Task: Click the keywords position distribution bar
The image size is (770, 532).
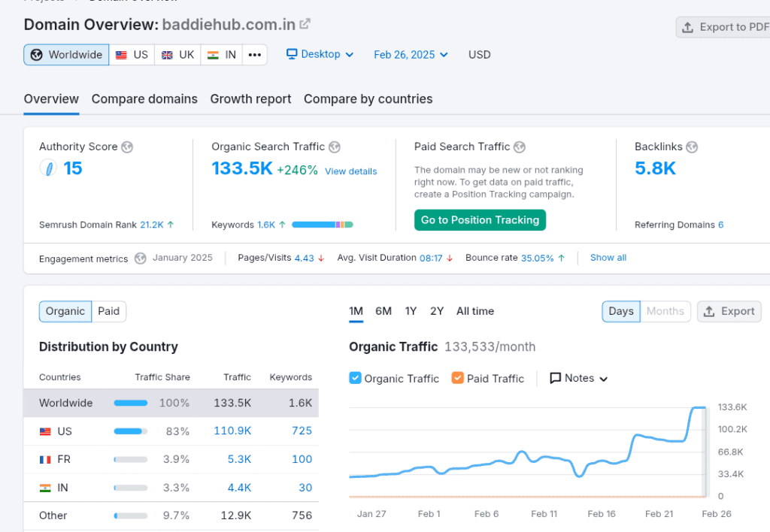Action: tap(322, 225)
